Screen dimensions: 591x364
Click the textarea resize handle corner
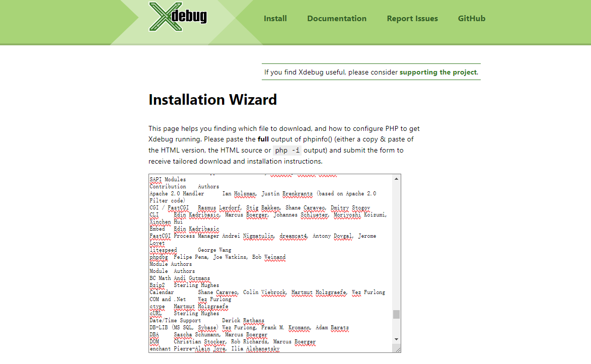coord(398,349)
